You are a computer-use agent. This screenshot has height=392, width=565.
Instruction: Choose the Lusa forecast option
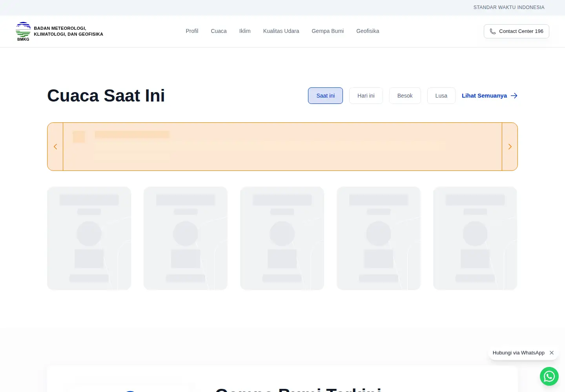tap(441, 96)
